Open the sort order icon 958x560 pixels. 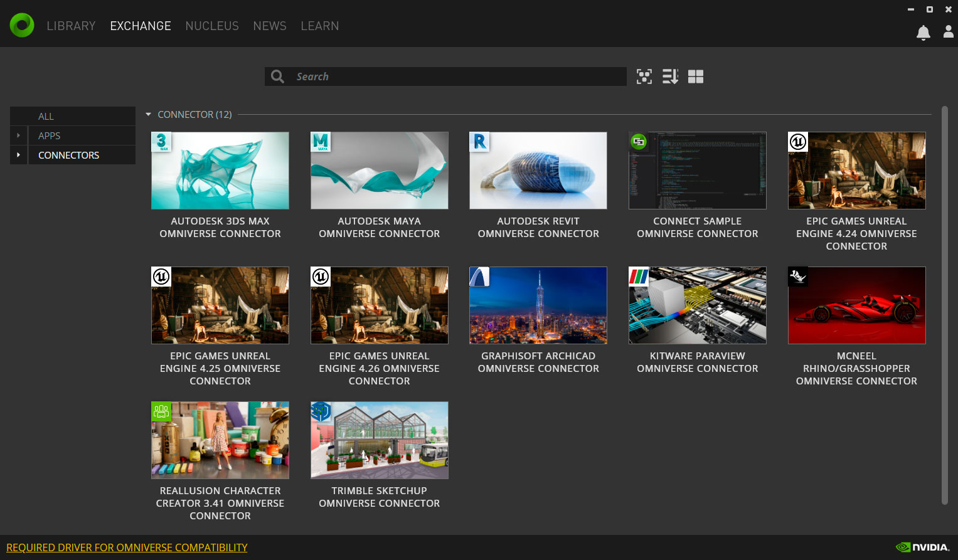pyautogui.click(x=670, y=77)
